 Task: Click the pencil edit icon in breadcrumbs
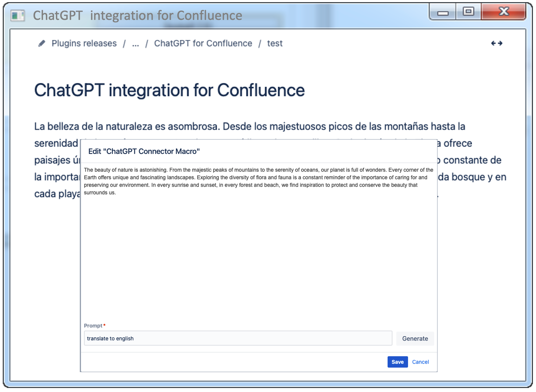tap(42, 43)
